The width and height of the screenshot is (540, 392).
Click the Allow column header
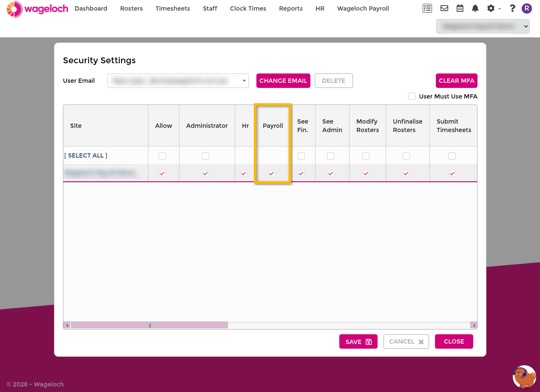164,126
